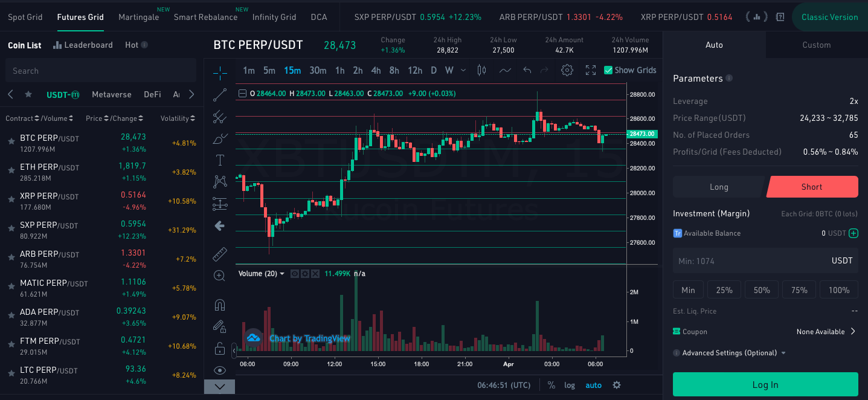Switch chart to 1h interval
The height and width of the screenshot is (400, 868).
click(x=340, y=70)
